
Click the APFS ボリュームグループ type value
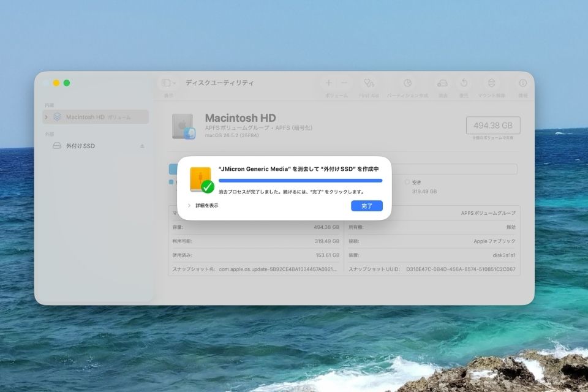[x=488, y=213]
